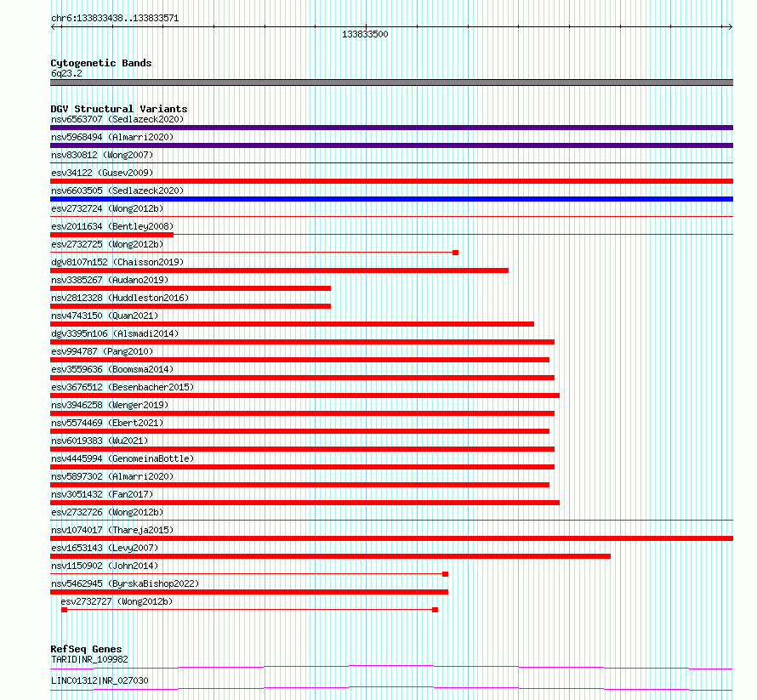This screenshot has width=757, height=700.
Task: Click the magenta LINC01312 gene track line
Action: click(391, 688)
